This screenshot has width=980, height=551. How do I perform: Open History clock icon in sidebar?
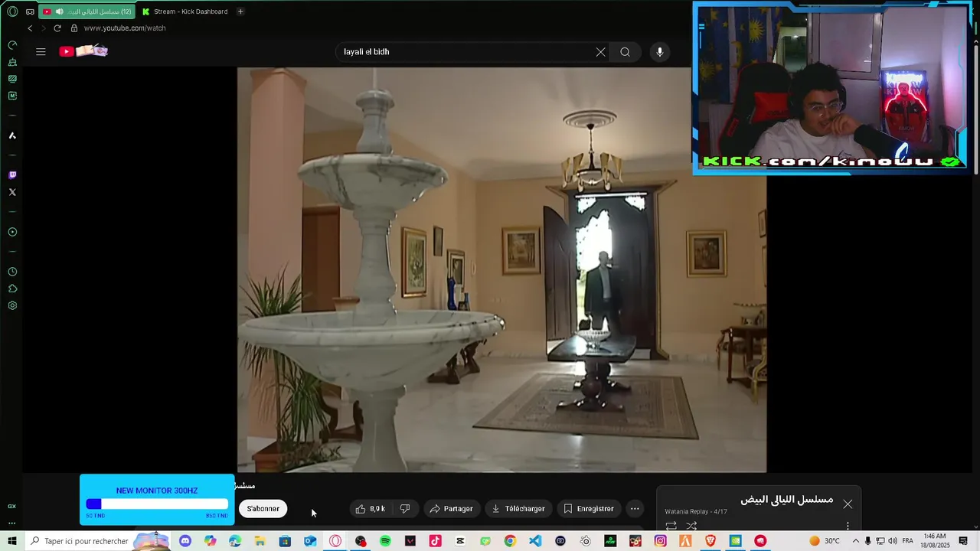pyautogui.click(x=12, y=272)
